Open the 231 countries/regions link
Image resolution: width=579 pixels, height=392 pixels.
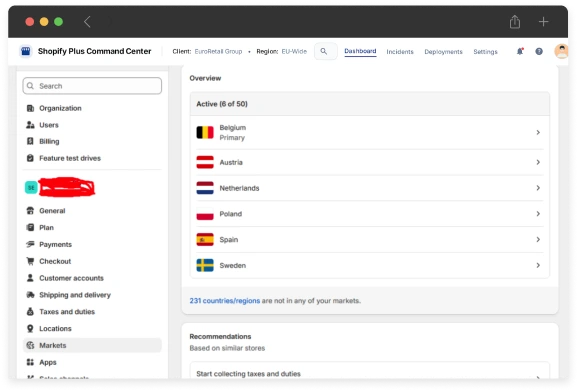(x=225, y=301)
